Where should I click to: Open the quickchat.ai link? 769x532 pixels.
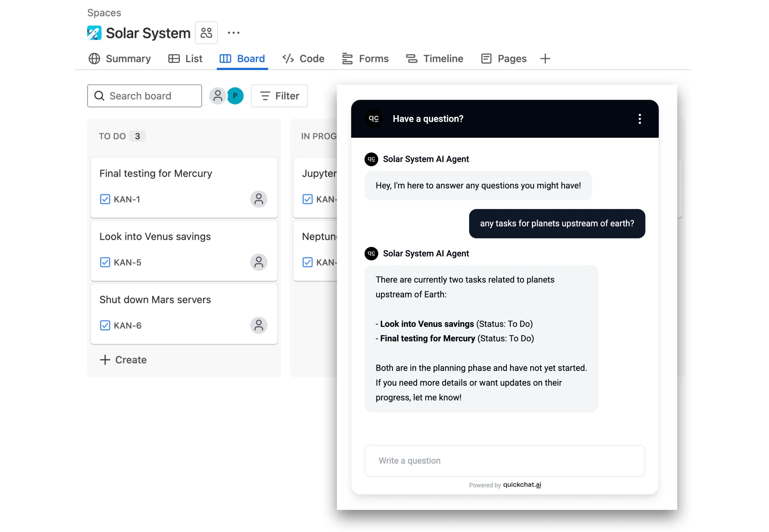coord(522,485)
